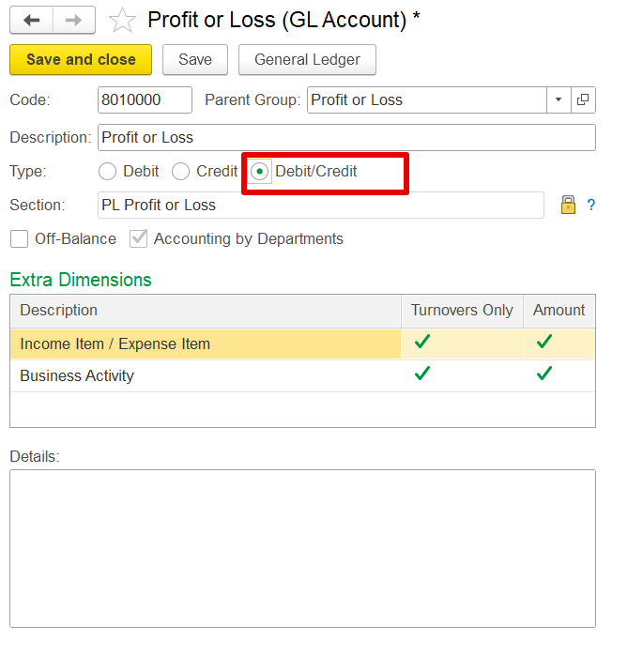Select the Debit type radio button
643x672 pixels.
pos(107,172)
